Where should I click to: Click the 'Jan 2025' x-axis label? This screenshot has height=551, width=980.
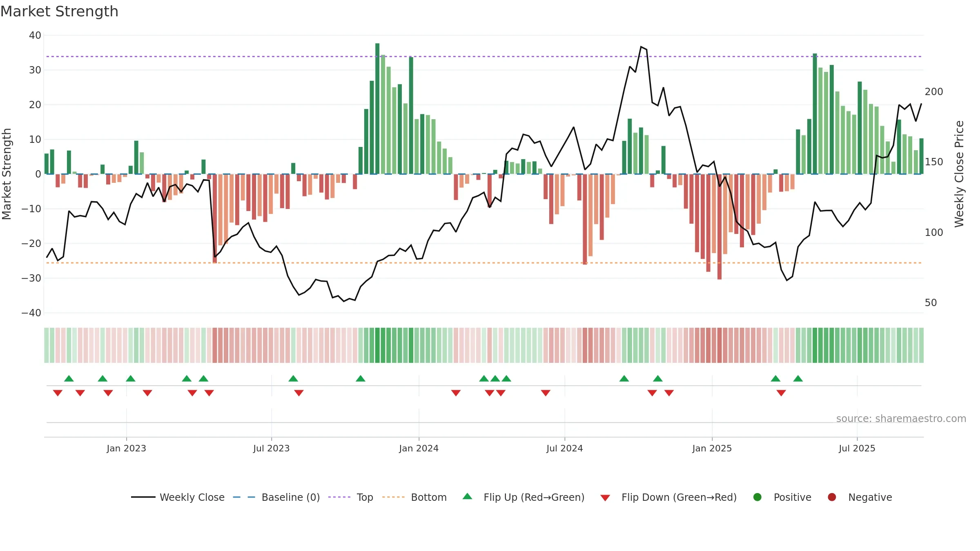712,449
